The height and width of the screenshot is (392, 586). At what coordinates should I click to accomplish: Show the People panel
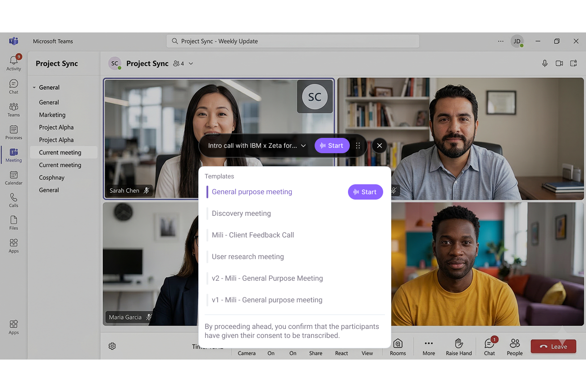point(514,347)
